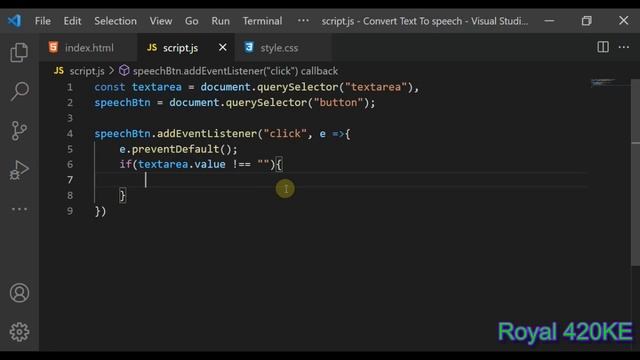This screenshot has width=640, height=360.
Task: Click the "button" string on line 2
Action: coord(338,102)
